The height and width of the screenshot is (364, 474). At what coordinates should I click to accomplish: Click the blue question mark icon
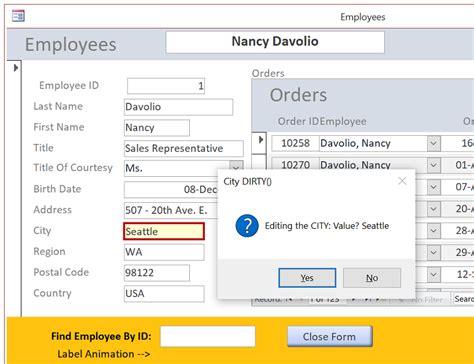tap(247, 226)
